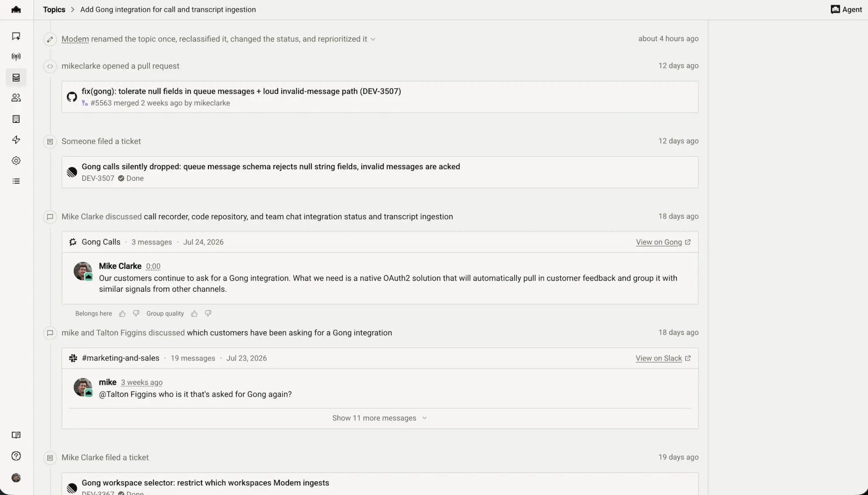The image size is (868, 495).
Task: Open the broadcast signals icon in sidebar
Action: 16,57
